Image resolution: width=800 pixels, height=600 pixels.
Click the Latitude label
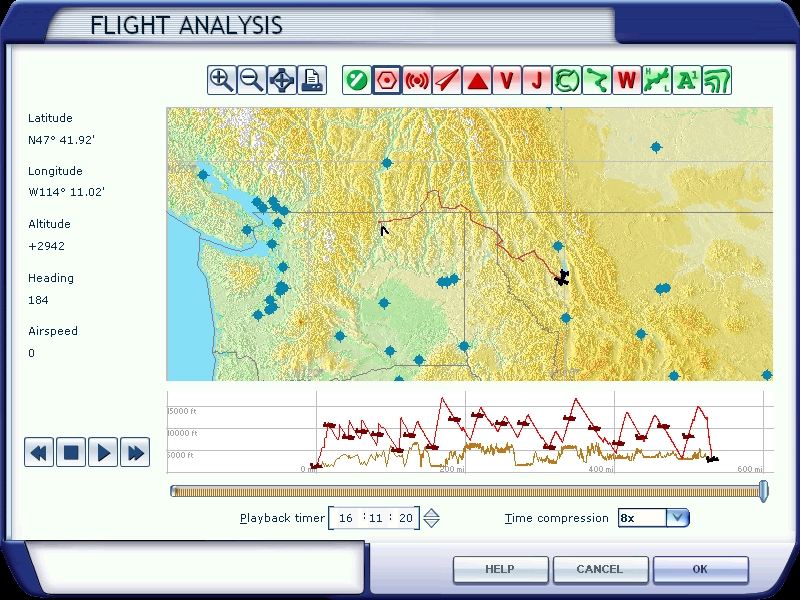pos(50,118)
